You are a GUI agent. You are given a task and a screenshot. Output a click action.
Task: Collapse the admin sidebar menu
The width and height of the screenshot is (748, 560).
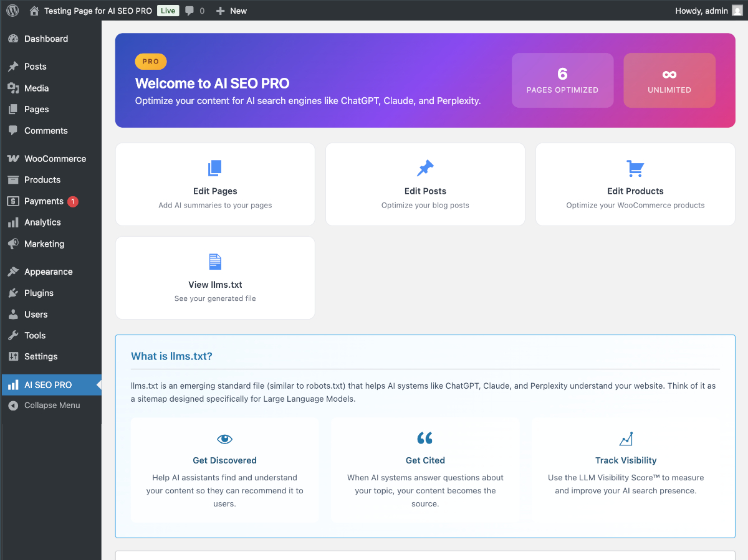(51, 406)
